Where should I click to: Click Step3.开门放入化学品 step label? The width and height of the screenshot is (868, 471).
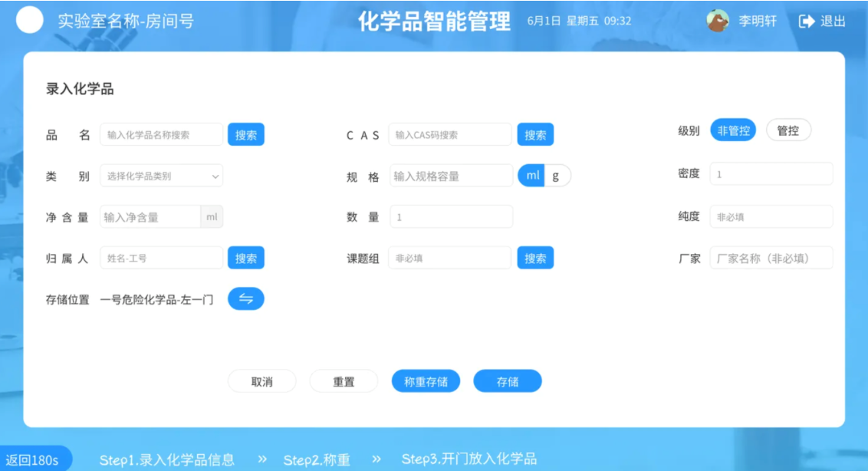click(469, 459)
